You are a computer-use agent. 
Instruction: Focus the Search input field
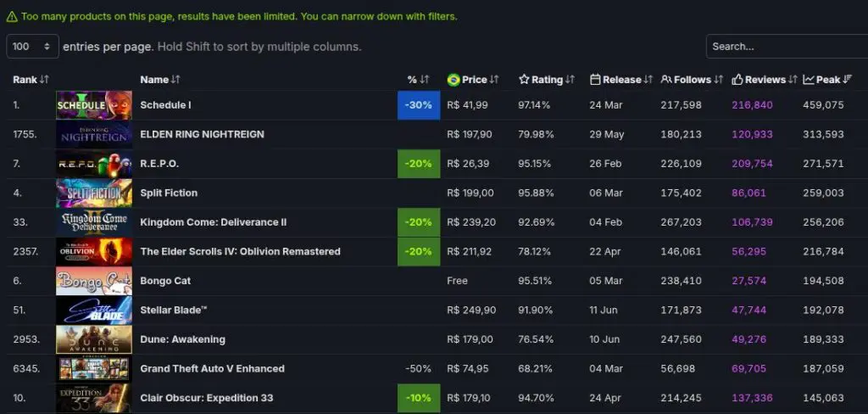pyautogui.click(x=787, y=47)
